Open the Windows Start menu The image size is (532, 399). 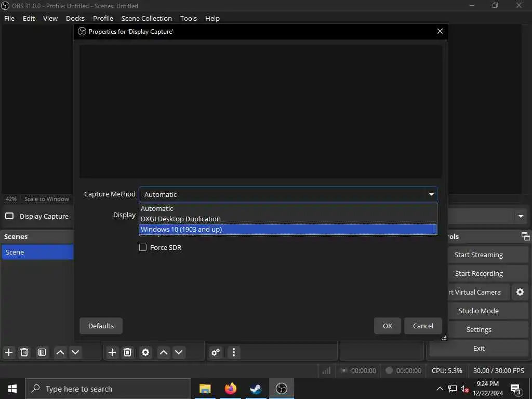(x=12, y=389)
